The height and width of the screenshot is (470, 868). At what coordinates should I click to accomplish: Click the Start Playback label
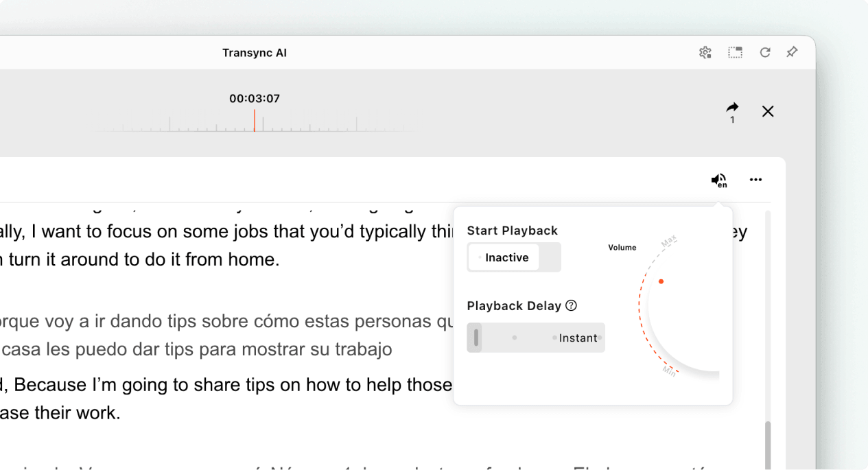[x=513, y=231]
